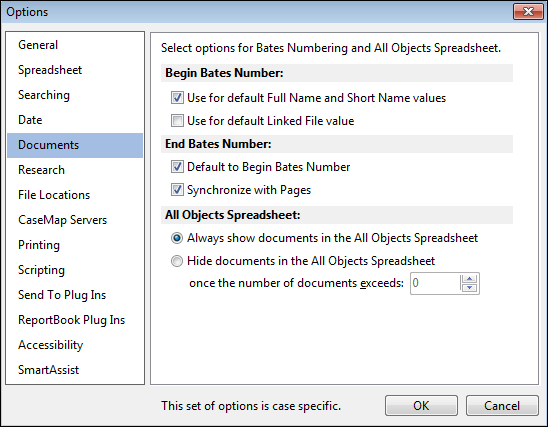The height and width of the screenshot is (427, 548).
Task: Click the documents exceeds number field
Action: [x=435, y=283]
